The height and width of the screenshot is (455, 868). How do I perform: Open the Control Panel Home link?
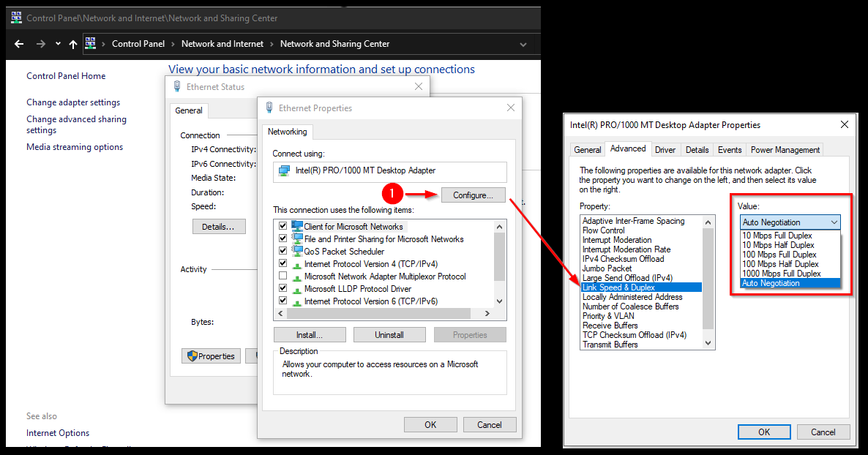tap(66, 76)
